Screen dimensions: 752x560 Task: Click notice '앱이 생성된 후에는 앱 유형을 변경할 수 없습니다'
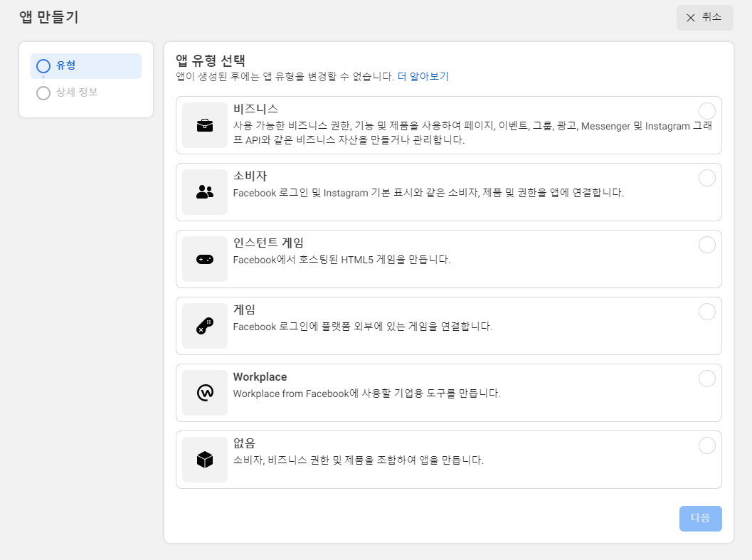[285, 76]
